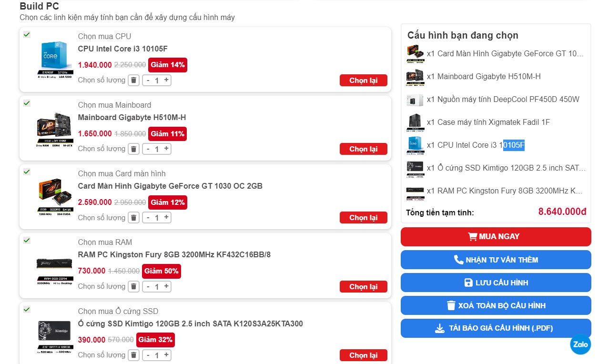This screenshot has height=364, width=608.
Task: Reduce graphics card quantity by one
Action: coord(148,217)
